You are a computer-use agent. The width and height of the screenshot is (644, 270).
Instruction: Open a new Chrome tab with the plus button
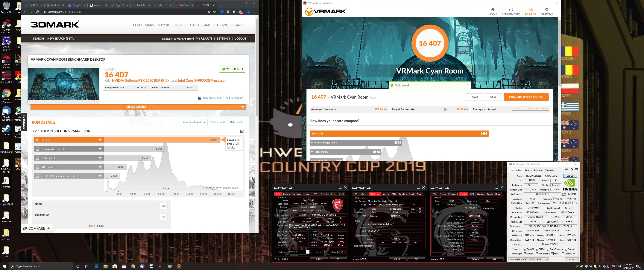click(x=221, y=5)
